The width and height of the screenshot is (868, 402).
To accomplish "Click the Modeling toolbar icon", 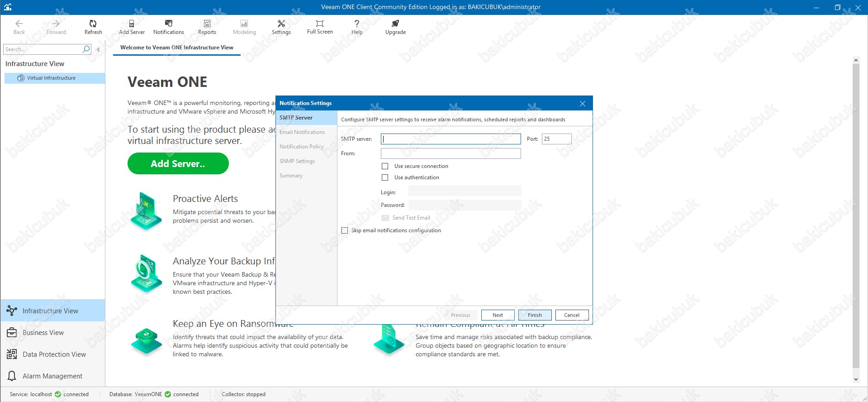I will point(244,24).
